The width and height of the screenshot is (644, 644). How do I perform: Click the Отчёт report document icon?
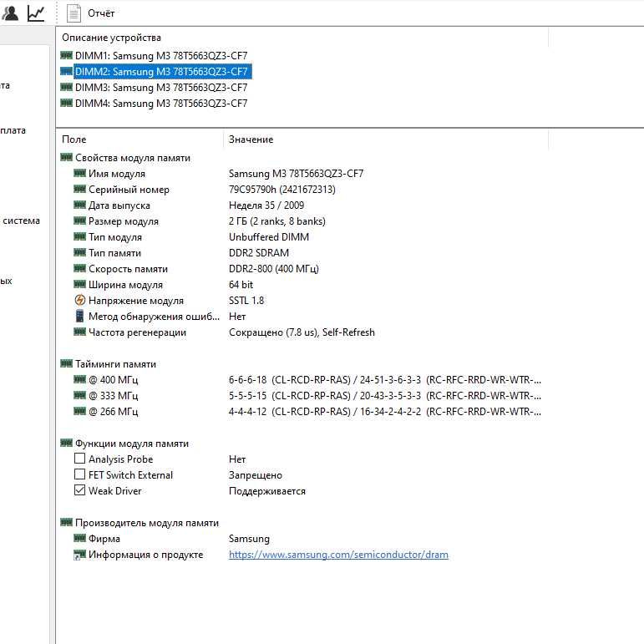point(74,13)
